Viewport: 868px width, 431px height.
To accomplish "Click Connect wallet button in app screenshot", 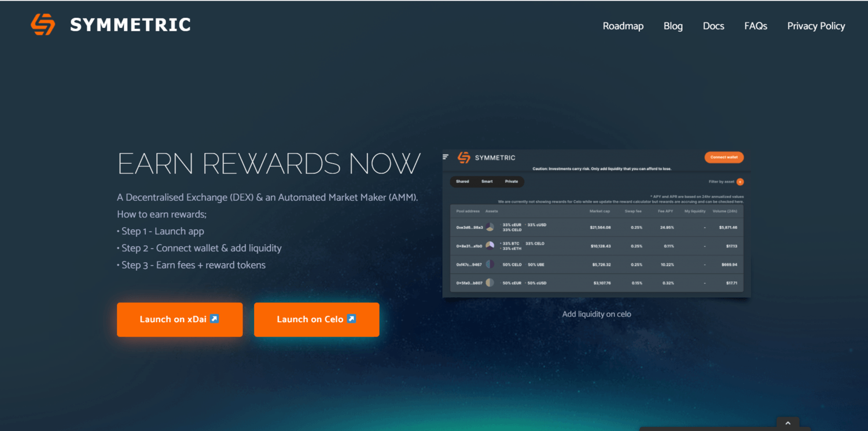I will tap(724, 157).
